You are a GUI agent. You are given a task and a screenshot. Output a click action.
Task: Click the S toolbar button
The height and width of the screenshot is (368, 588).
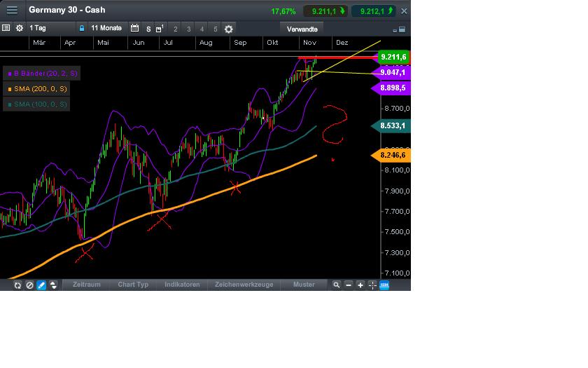148,29
